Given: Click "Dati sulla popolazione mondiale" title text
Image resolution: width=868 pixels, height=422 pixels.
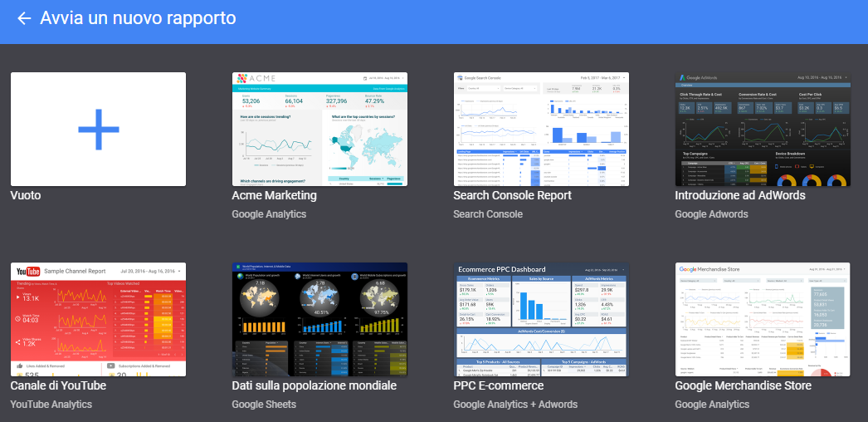Looking at the screenshot, I should coord(314,386).
